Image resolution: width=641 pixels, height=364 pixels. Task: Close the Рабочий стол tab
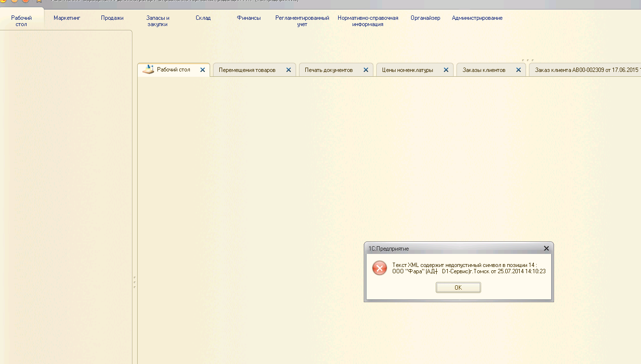pyautogui.click(x=203, y=70)
